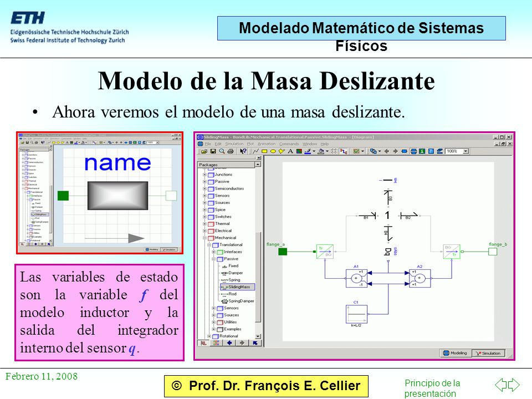Viewport: 532px width, 399px height.
Task: Click blue back arrow below package tree
Action: (x=229, y=343)
